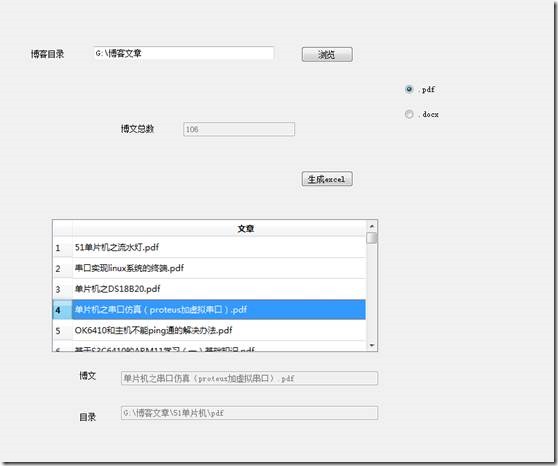Select row 单片机之DS18B20.pdf
This screenshot has width=558, height=466.
219,289
